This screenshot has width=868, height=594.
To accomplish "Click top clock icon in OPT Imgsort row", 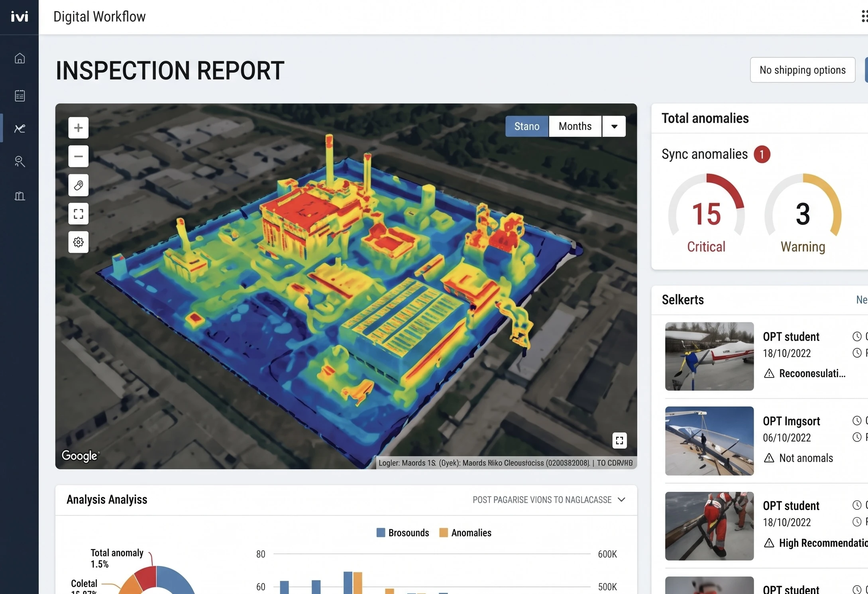I will tap(857, 421).
